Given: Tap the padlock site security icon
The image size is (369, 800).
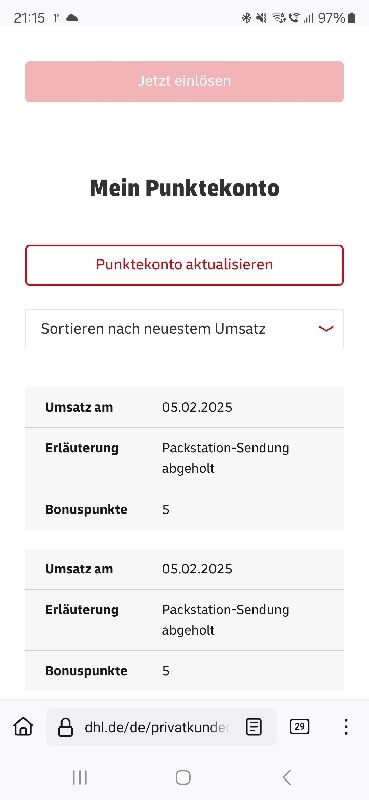Looking at the screenshot, I should pyautogui.click(x=65, y=727).
